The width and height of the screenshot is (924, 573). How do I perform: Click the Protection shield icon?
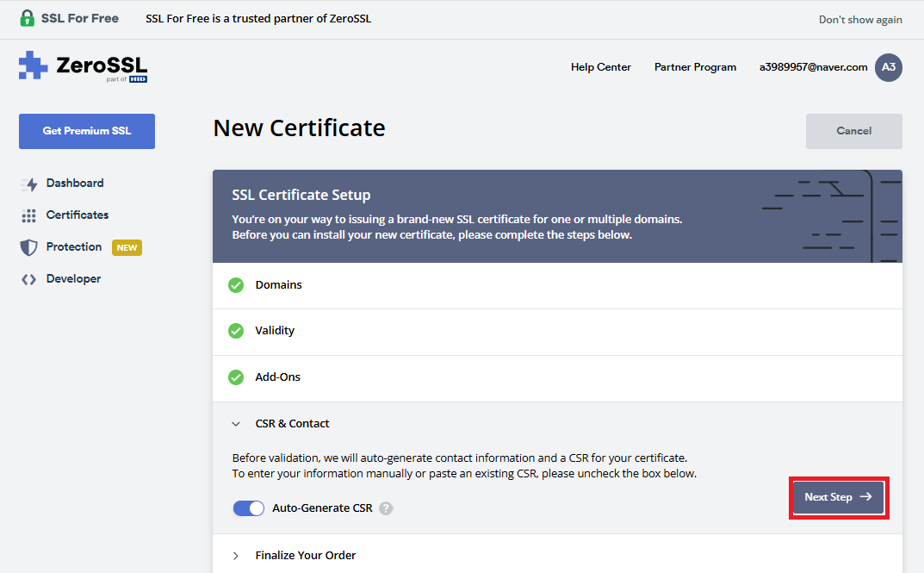[29, 247]
